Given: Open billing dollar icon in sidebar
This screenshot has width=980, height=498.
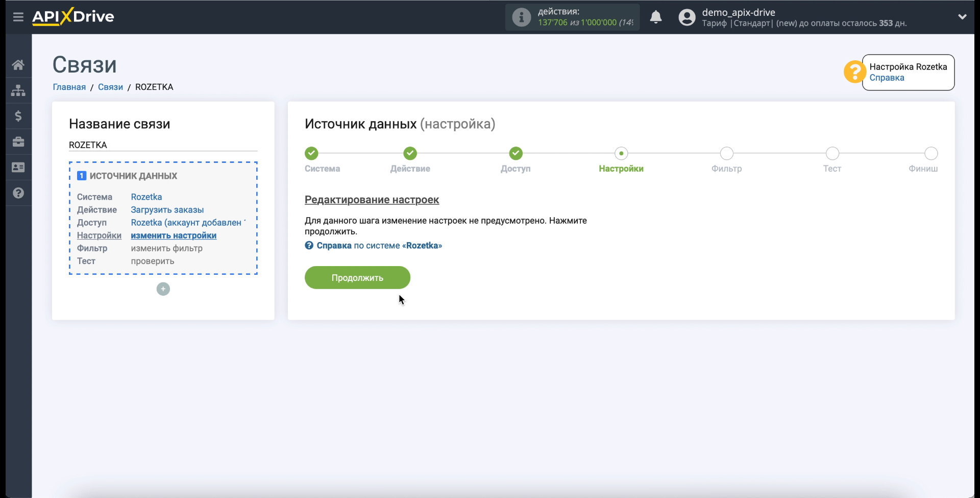Looking at the screenshot, I should pyautogui.click(x=18, y=116).
